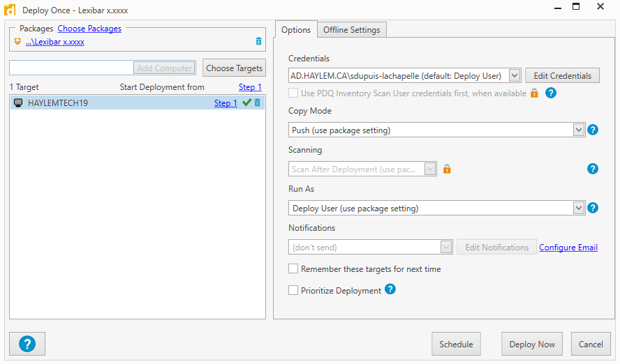Open the Choose Packages link
Screen dimensions: 620x364
(89, 29)
